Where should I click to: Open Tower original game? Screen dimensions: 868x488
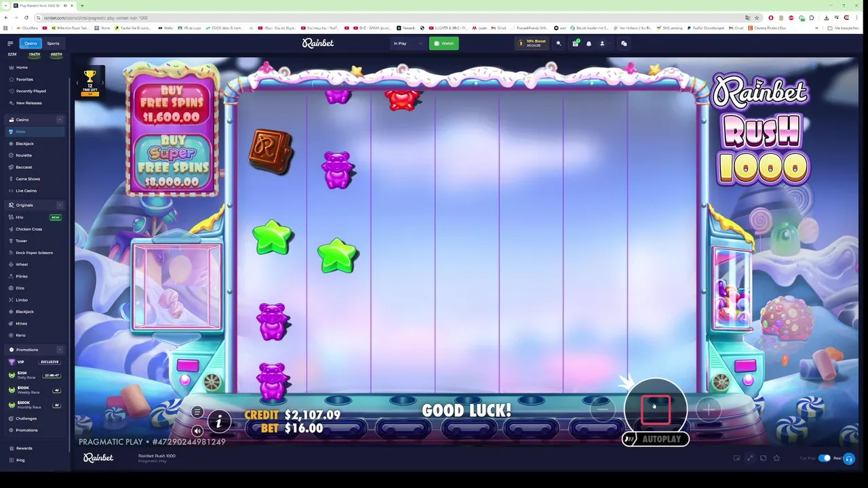coord(21,241)
